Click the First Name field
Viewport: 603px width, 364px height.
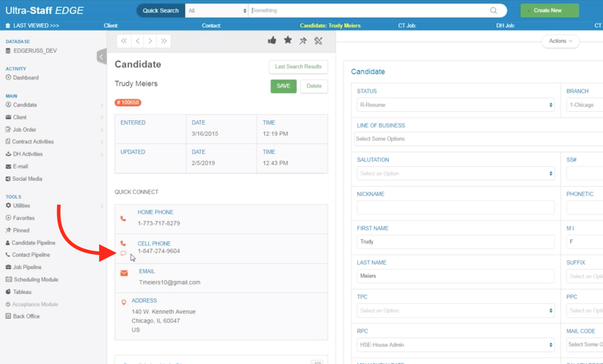(x=456, y=242)
